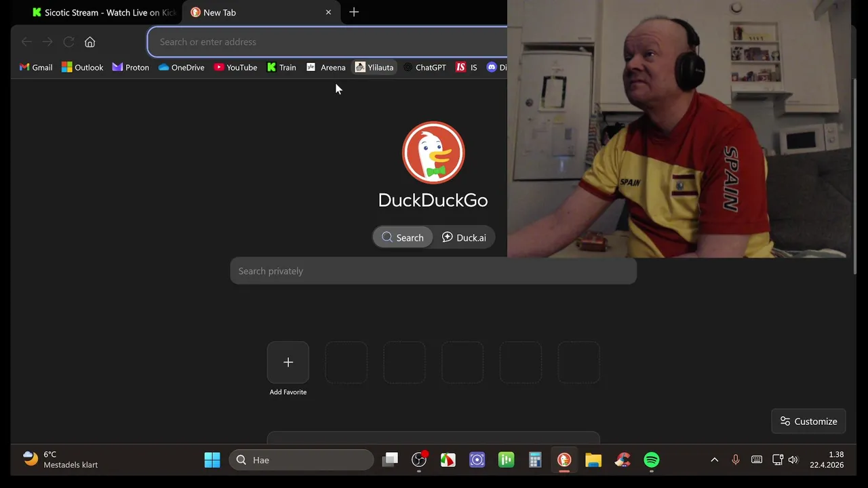Add a new favorite tile
This screenshot has width=868, height=488.
[288, 363]
